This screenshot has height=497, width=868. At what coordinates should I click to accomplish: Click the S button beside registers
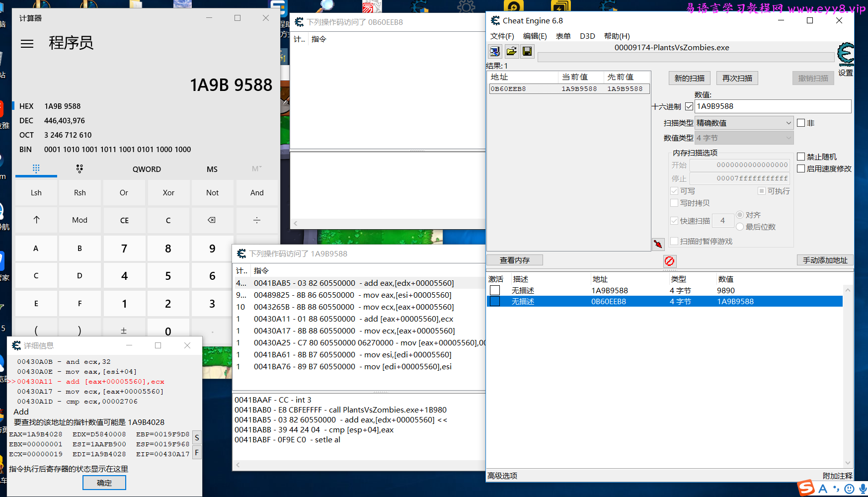197,438
